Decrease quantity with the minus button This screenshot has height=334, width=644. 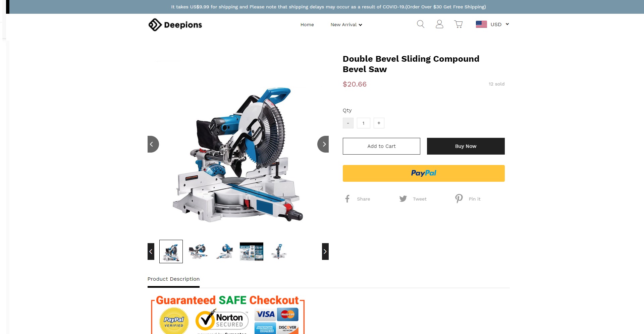[x=348, y=123]
